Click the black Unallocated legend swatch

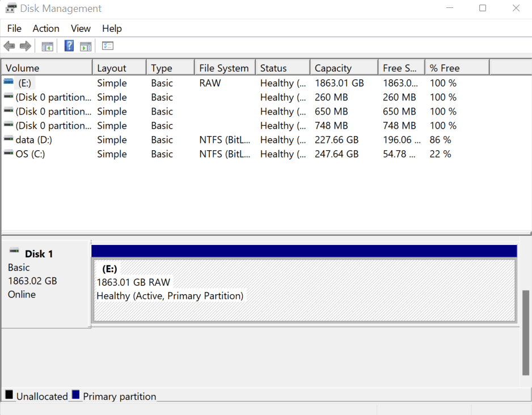tap(9, 395)
